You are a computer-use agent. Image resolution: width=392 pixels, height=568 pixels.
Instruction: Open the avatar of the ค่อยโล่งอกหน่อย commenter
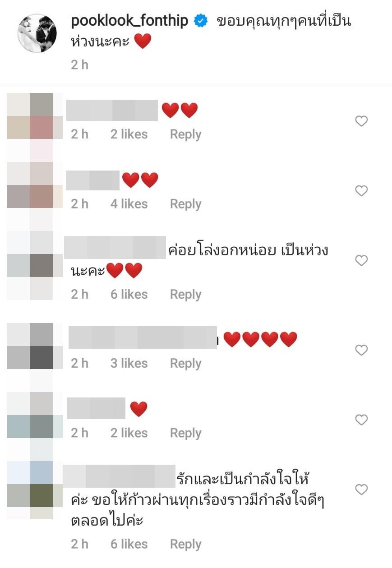[x=35, y=265]
